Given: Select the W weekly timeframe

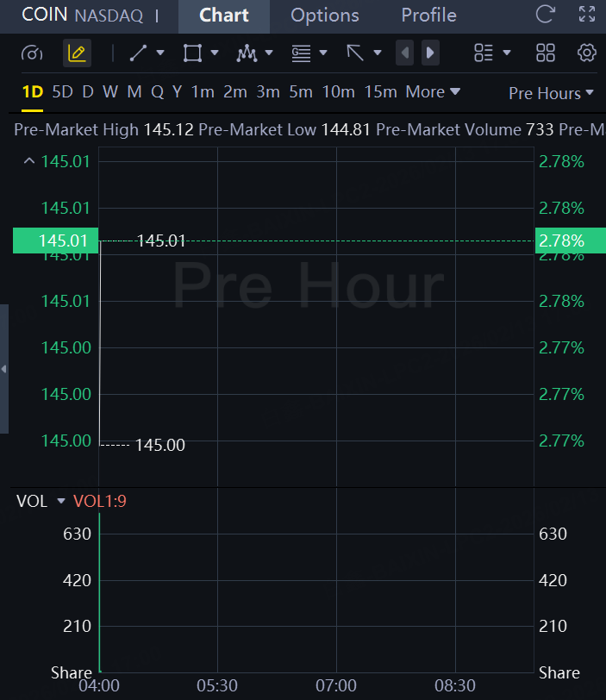Looking at the screenshot, I should tap(110, 92).
